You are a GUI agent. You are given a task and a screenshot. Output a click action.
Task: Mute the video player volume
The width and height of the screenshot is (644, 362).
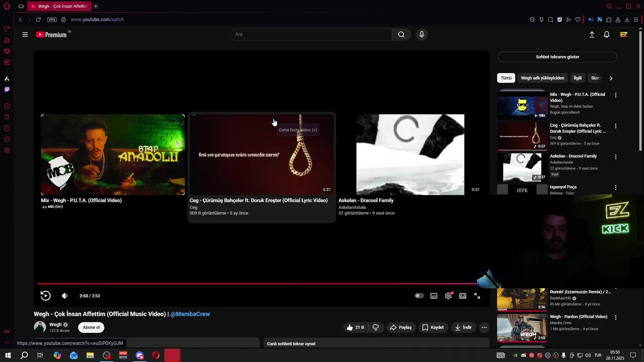[x=64, y=296]
